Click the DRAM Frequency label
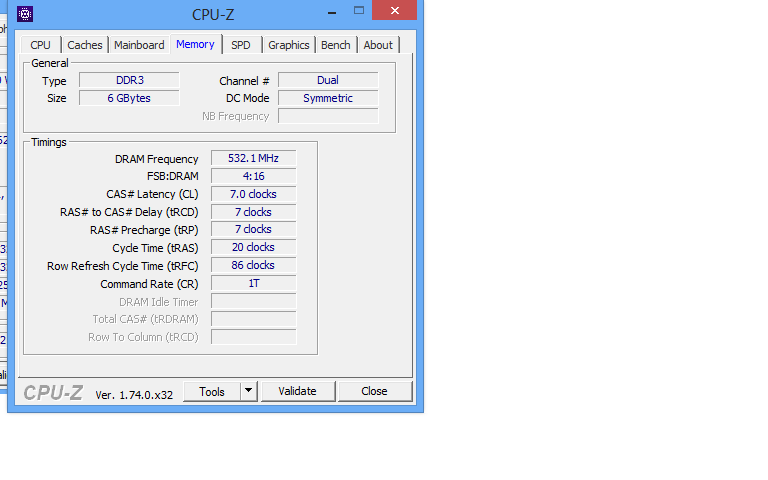This screenshot has height=480, width=768. pyautogui.click(x=157, y=159)
